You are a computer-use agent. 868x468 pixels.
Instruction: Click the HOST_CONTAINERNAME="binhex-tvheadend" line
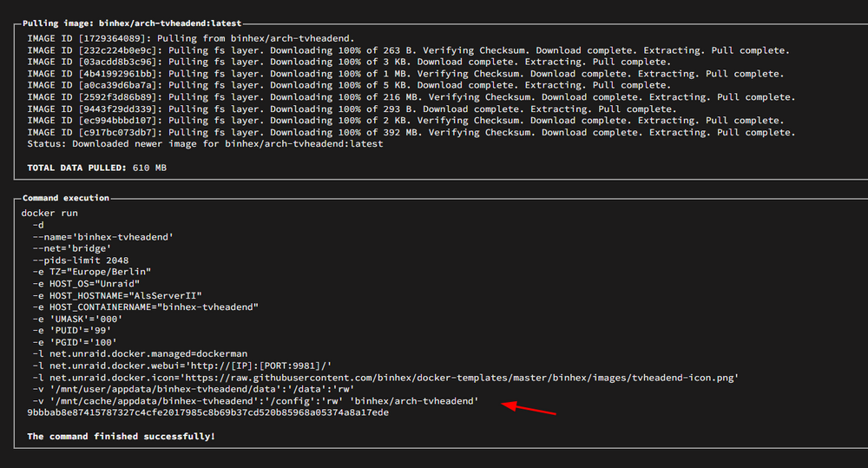click(x=146, y=307)
